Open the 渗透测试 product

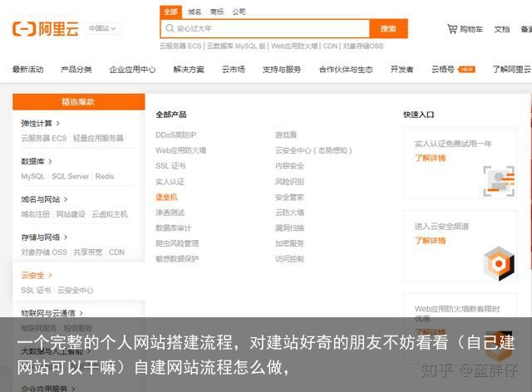(170, 213)
